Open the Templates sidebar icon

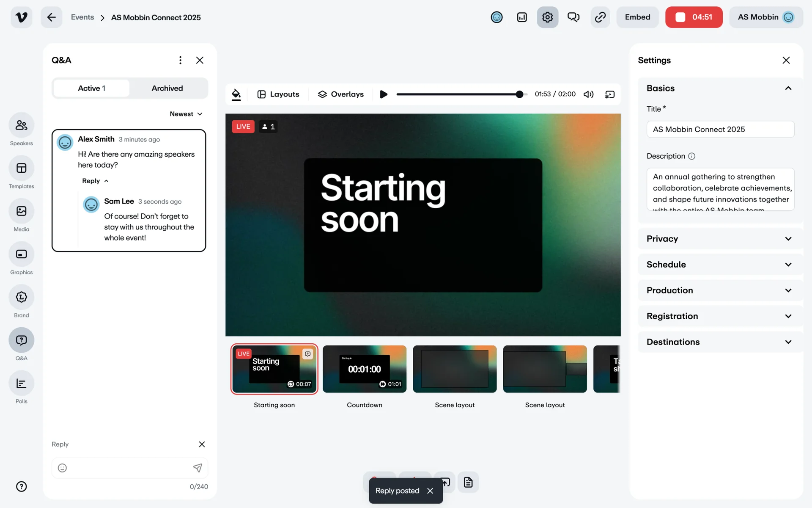21,168
